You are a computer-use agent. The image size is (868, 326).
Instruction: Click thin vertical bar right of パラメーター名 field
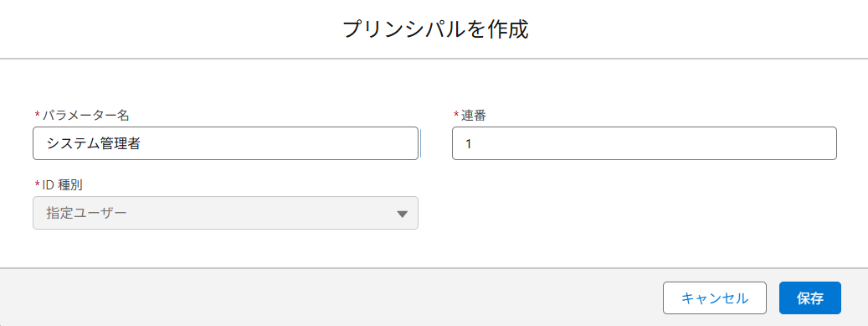click(421, 143)
